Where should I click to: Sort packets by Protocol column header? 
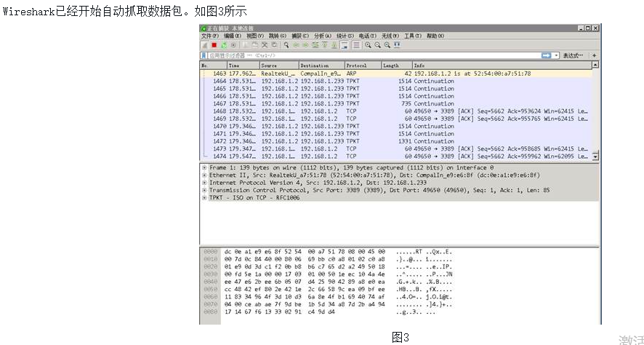[363, 66]
